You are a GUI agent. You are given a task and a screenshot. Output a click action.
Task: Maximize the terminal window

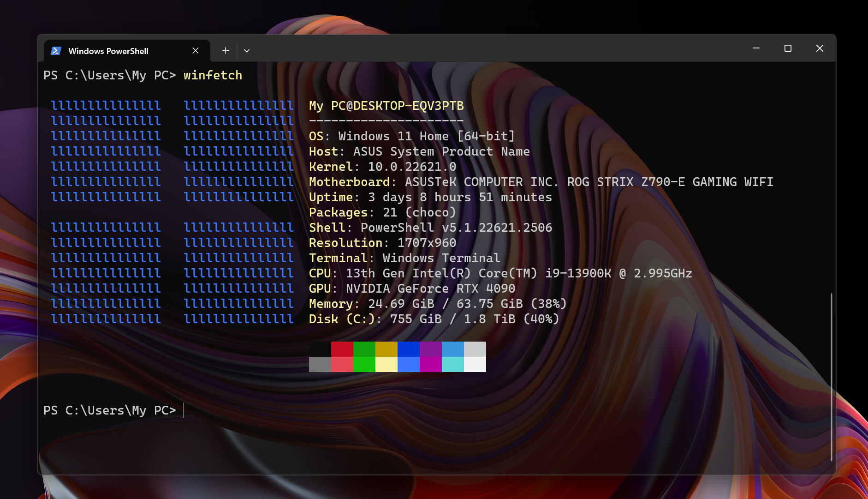(x=788, y=48)
